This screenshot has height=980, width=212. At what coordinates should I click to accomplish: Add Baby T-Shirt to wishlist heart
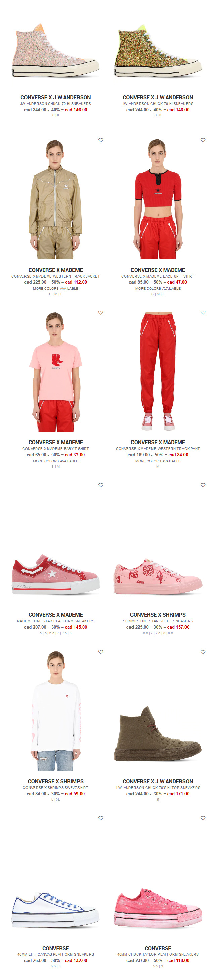(x=101, y=313)
